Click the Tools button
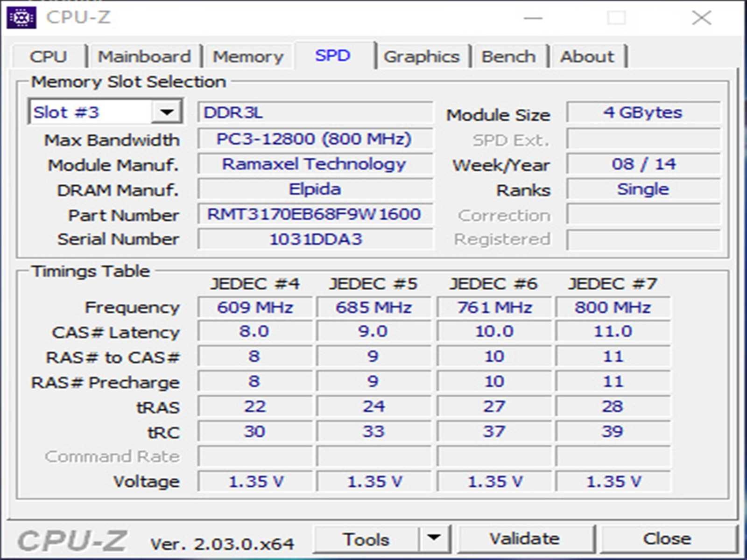 click(x=366, y=539)
